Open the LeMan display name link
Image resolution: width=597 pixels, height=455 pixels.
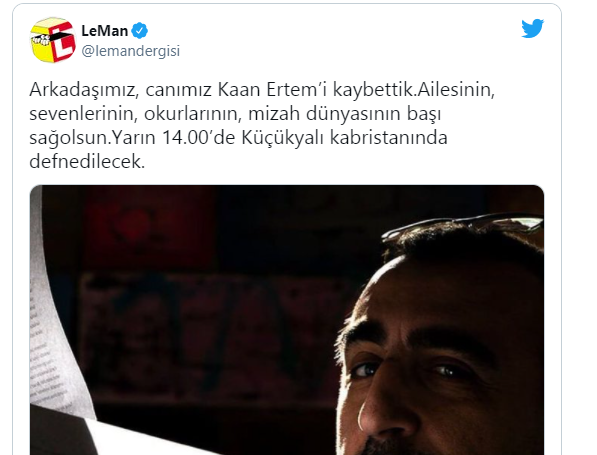104,30
